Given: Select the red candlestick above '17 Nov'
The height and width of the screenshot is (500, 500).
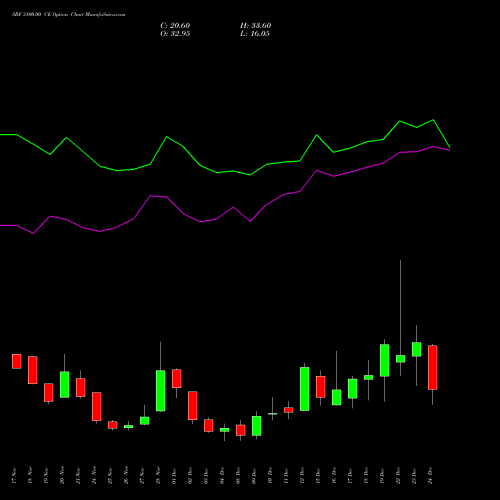Looking at the screenshot, I should click(x=17, y=361).
